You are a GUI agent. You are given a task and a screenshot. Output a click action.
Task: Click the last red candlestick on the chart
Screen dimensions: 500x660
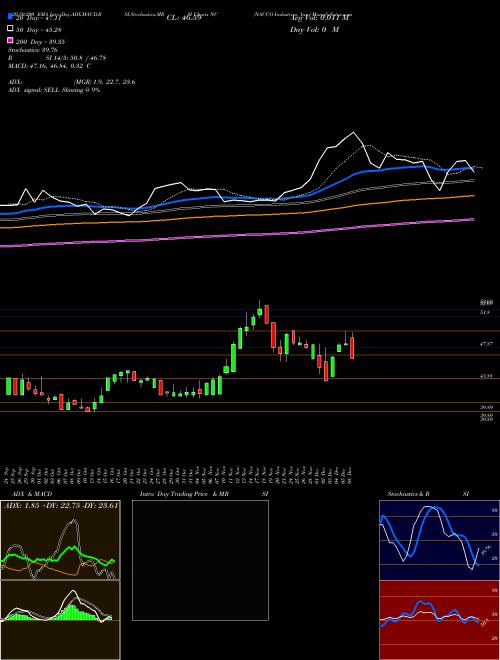352,348
